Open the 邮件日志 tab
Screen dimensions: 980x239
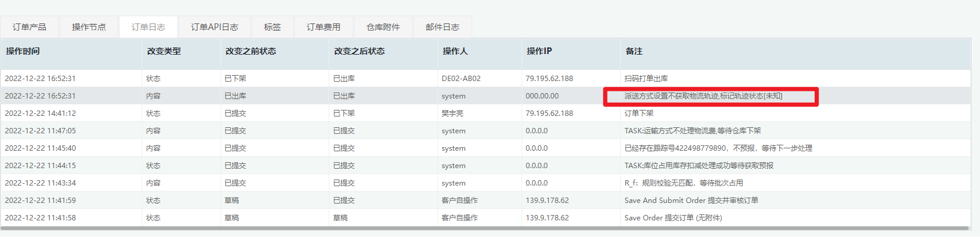(x=442, y=27)
